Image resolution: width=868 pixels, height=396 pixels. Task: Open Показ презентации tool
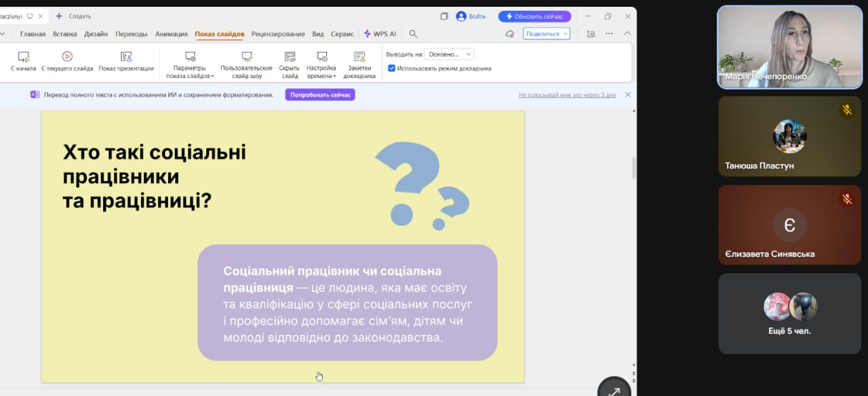click(x=126, y=57)
